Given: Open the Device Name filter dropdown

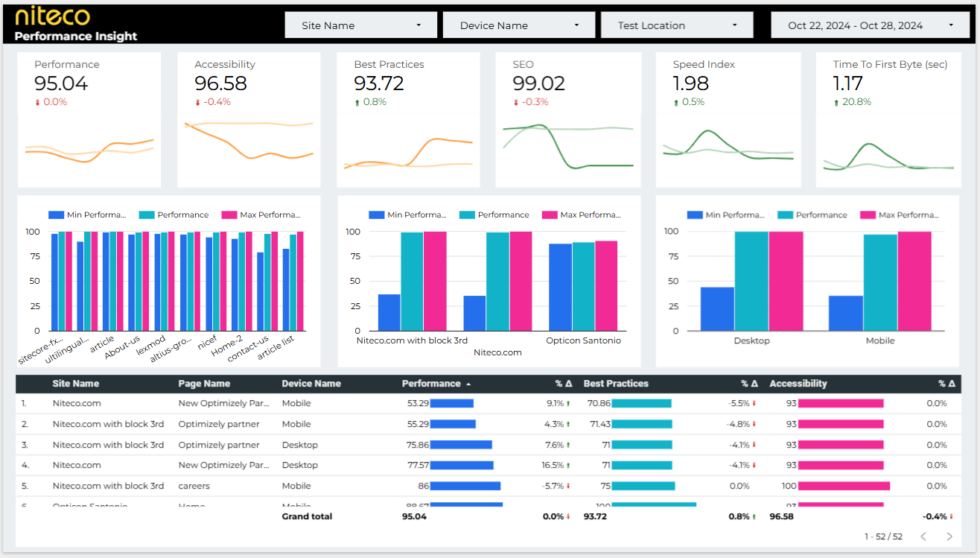Looking at the screenshot, I should 519,25.
